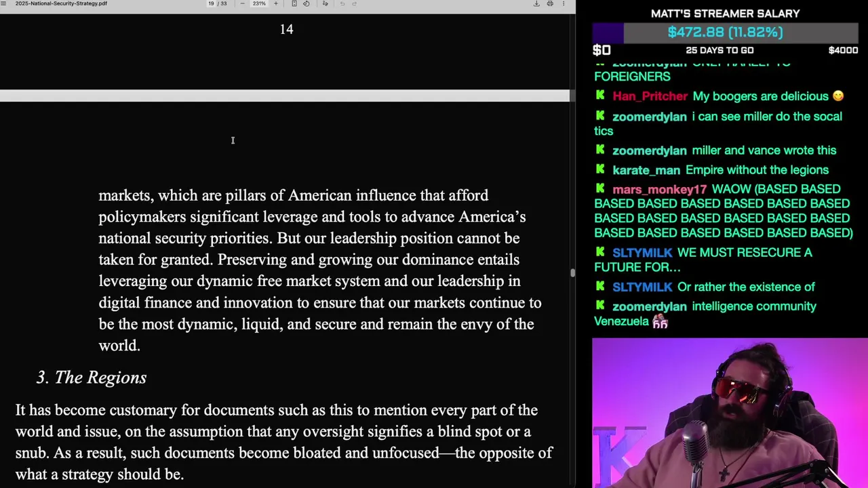Click the emoji in Han_Pritcher's message
868x488 pixels.
(838, 96)
